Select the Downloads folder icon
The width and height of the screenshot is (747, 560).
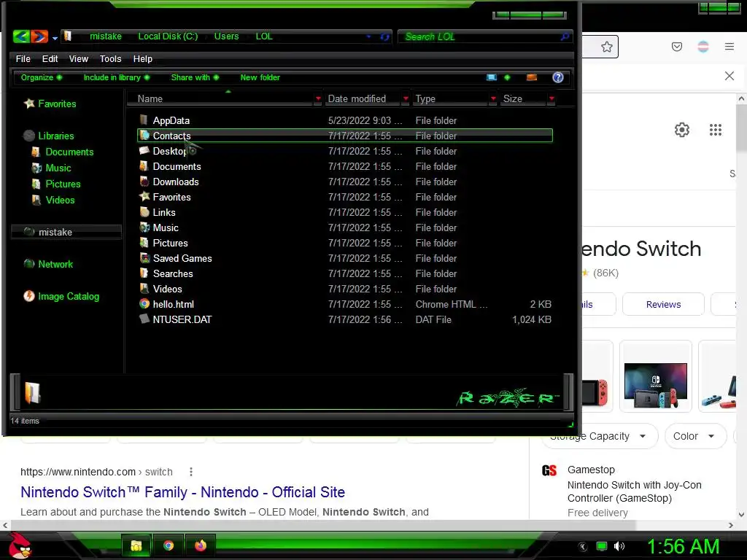(x=144, y=181)
